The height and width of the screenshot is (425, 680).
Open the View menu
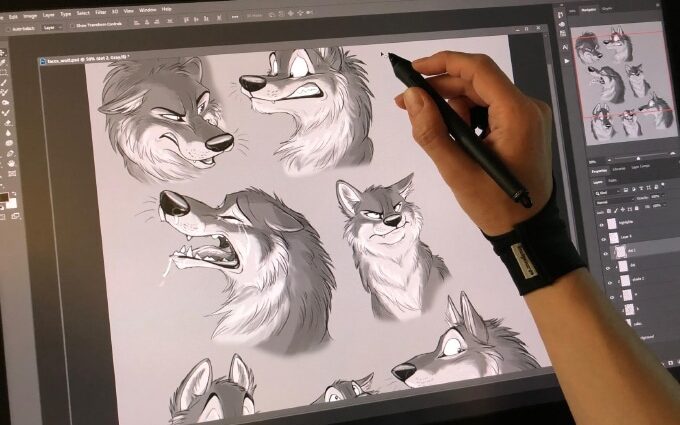128,11
